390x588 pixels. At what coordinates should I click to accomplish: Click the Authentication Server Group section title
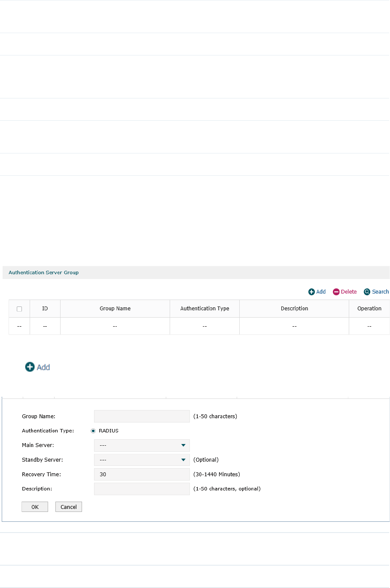tap(44, 273)
